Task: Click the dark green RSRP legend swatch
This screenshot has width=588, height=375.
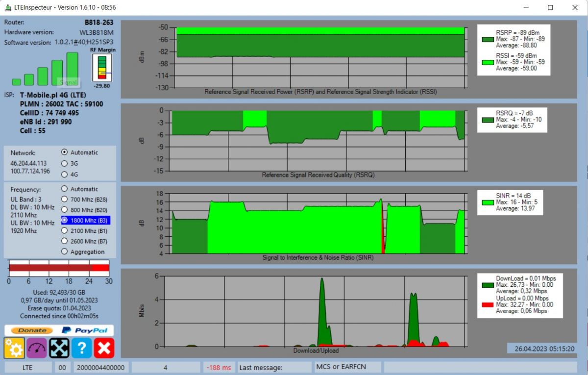Action: tap(488, 40)
